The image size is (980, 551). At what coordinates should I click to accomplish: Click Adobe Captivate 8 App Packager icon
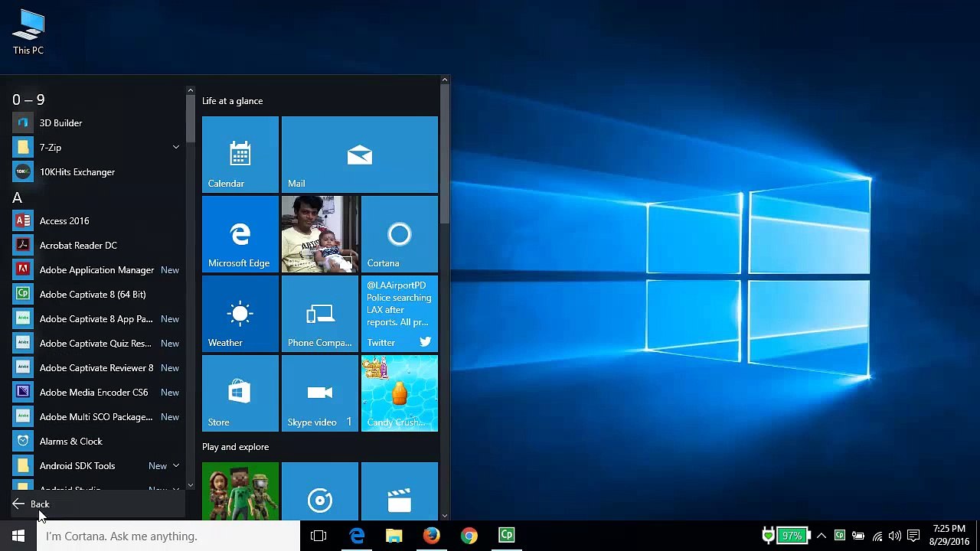pos(23,318)
